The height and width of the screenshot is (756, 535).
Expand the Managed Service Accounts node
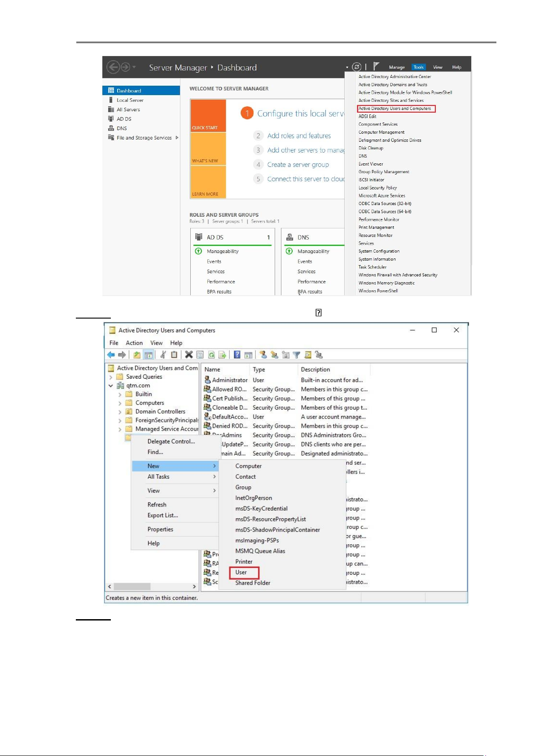tap(120, 429)
